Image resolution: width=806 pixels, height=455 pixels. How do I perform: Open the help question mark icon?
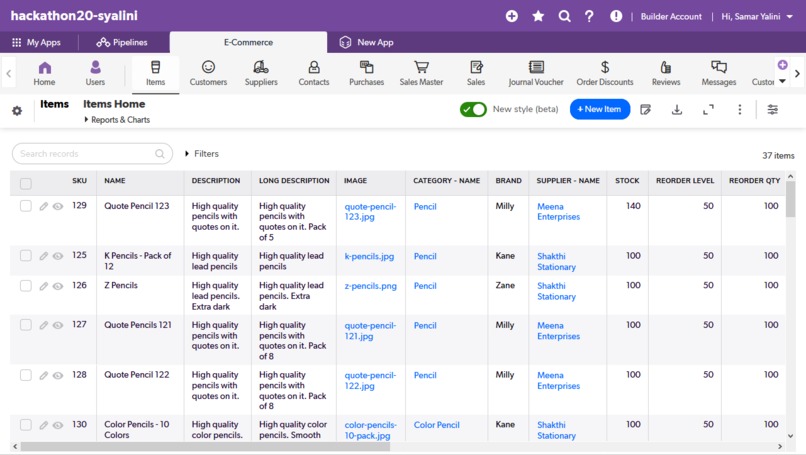pyautogui.click(x=589, y=16)
